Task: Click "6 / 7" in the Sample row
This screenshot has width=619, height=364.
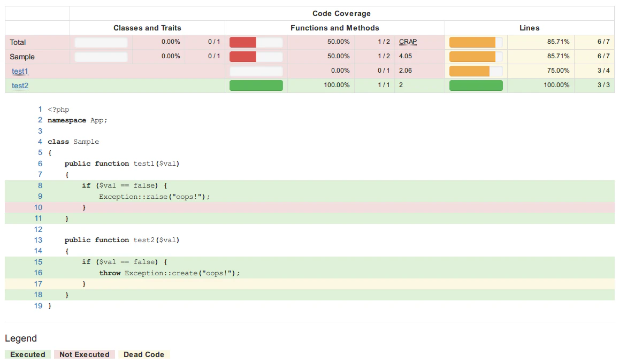Action: pyautogui.click(x=603, y=56)
